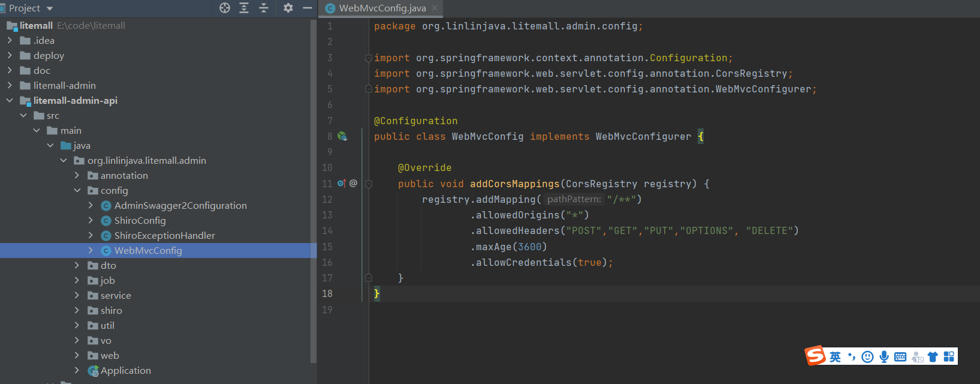Toggle Sogou punctuation mode button
This screenshot has height=384, width=980.
click(x=851, y=357)
